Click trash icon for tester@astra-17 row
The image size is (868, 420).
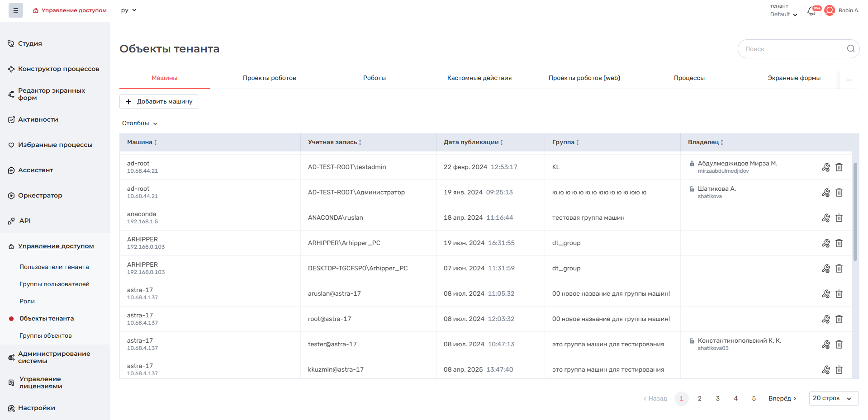[x=839, y=344]
